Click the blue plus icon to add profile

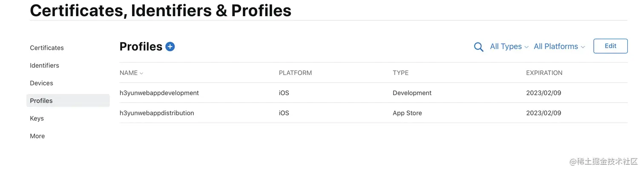pyautogui.click(x=170, y=46)
